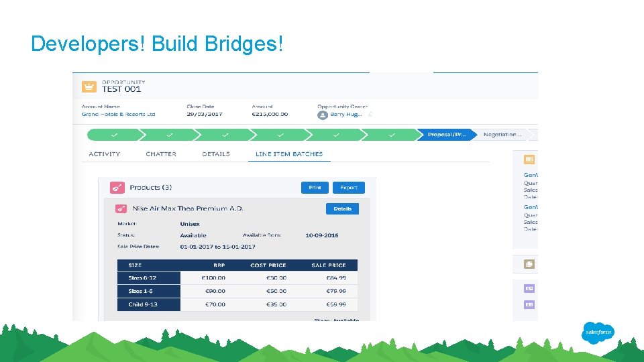This screenshot has height=362, width=644.
Task: Click the Sizes 1-6 row header
Action: 149,291
